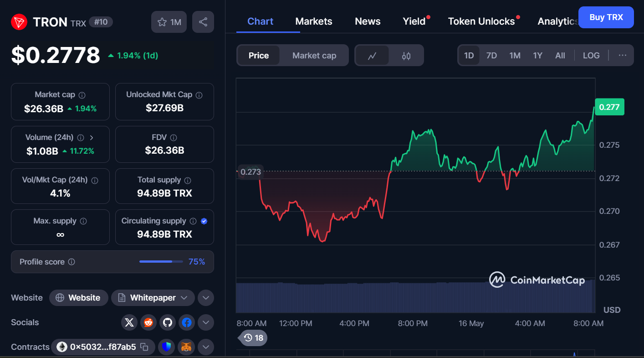644x358 pixels.
Task: Open X (Twitter) social link
Action: point(129,322)
